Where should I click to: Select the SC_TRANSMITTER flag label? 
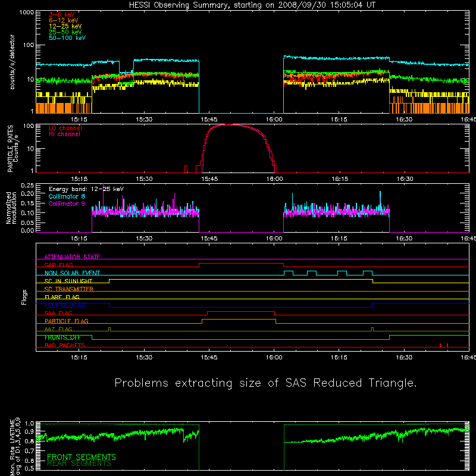[69, 289]
